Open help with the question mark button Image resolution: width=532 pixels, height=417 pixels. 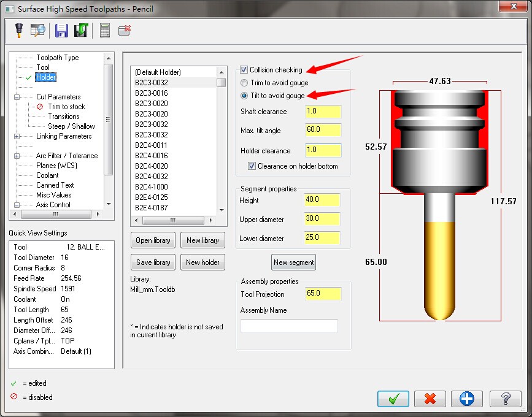click(x=506, y=399)
